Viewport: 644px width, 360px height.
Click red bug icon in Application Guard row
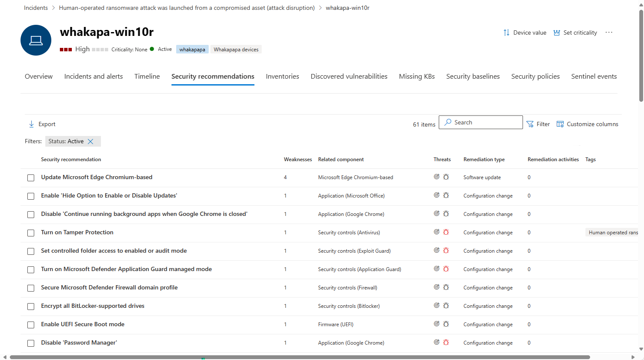[446, 269]
